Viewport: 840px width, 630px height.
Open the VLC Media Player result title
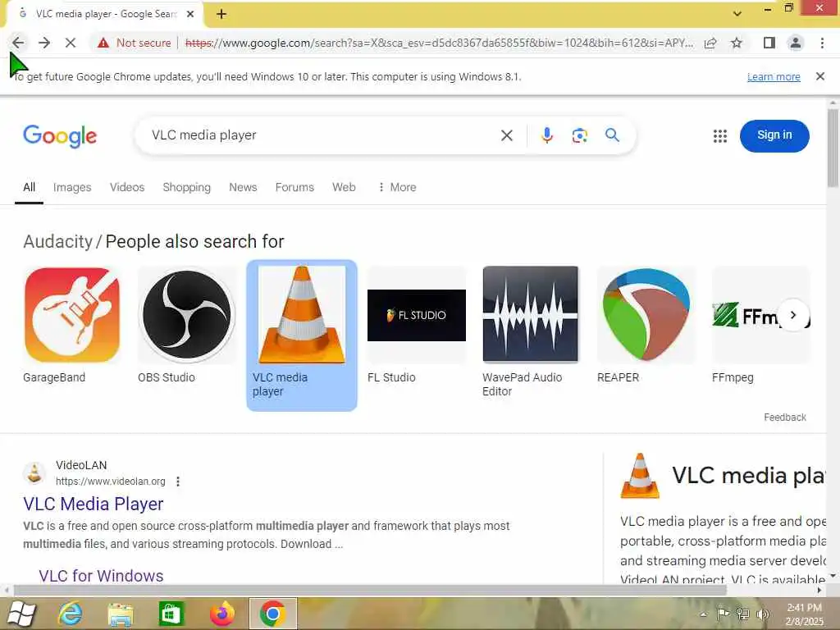(94, 504)
